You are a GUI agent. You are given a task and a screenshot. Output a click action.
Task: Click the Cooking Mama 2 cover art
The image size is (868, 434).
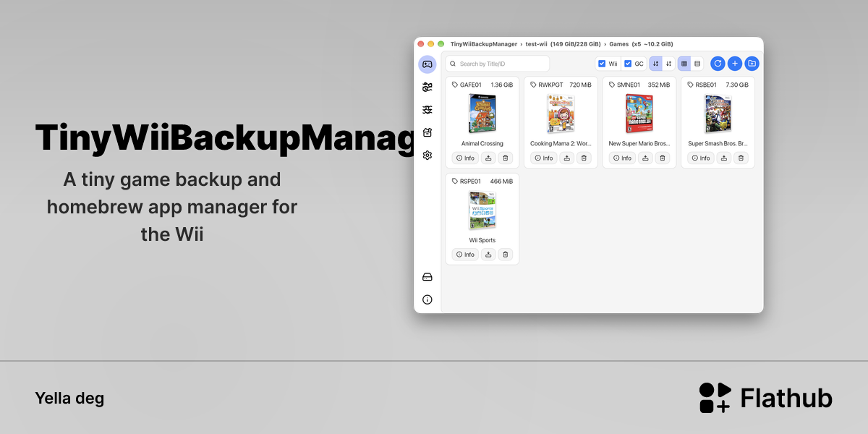[561, 114]
